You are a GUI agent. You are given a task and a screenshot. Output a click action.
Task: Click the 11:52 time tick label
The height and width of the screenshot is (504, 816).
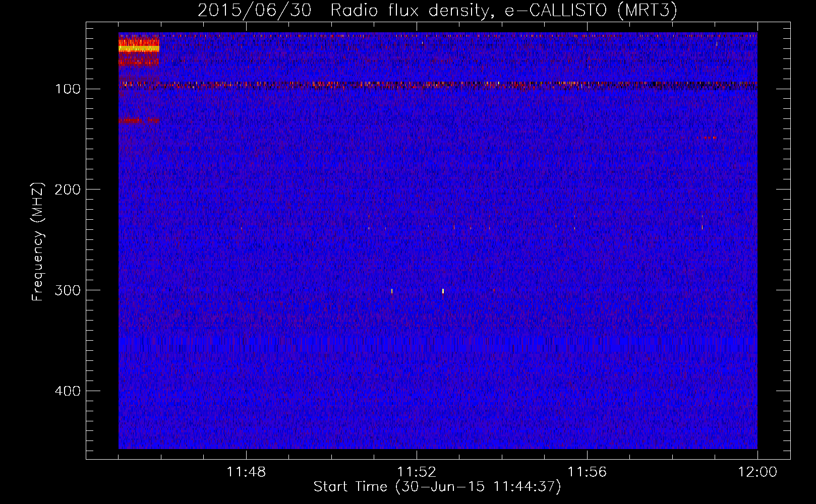[417, 472]
